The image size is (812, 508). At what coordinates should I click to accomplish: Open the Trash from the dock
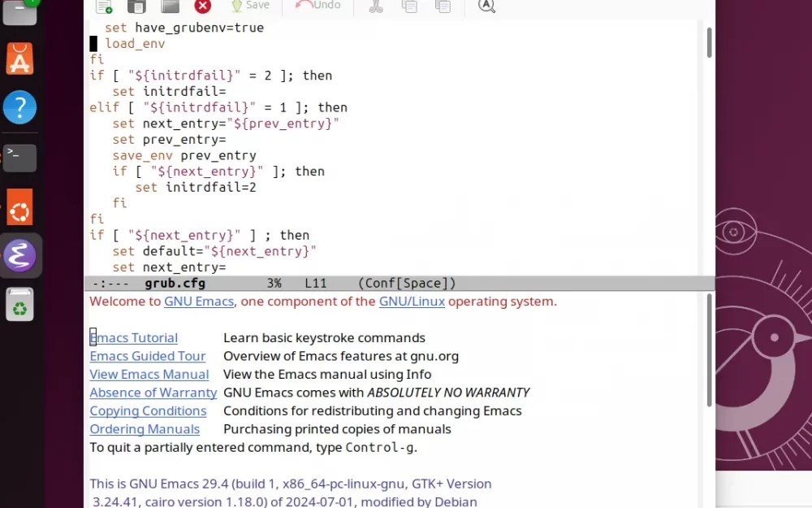[19, 306]
